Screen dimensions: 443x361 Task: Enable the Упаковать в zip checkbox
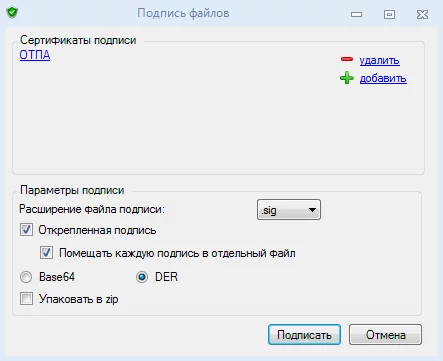point(26,299)
